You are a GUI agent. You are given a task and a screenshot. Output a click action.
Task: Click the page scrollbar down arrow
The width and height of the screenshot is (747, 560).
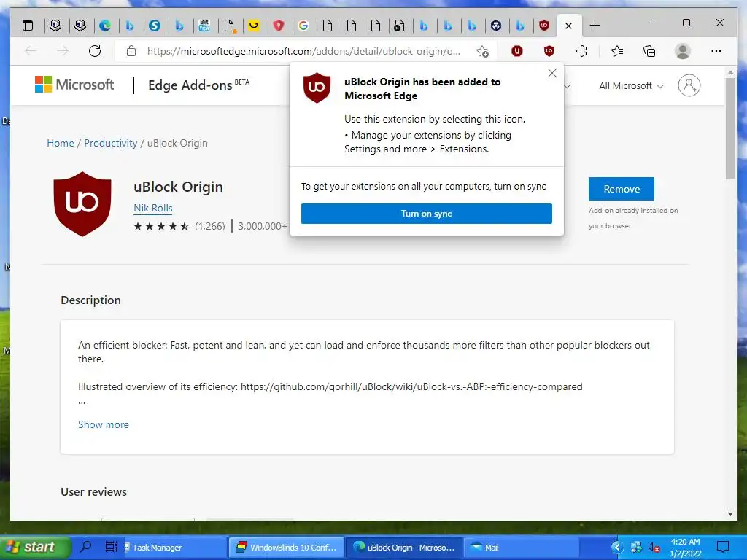[x=731, y=514]
